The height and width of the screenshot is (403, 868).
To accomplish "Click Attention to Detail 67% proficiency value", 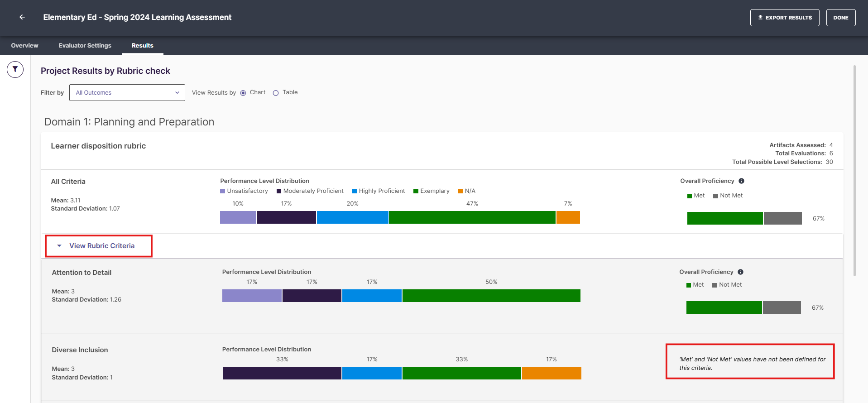I will pos(817,308).
